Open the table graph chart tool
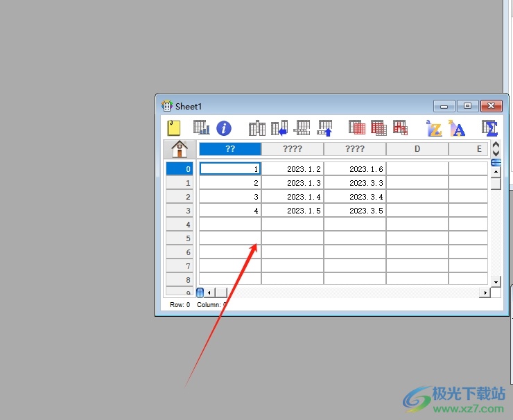This screenshot has width=513, height=420. 201,128
